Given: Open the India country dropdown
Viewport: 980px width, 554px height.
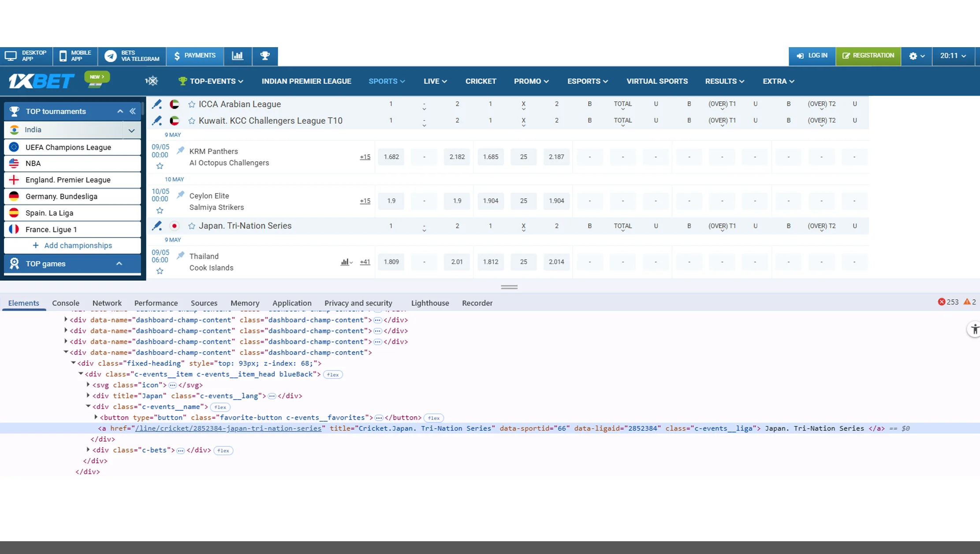Looking at the screenshot, I should tap(131, 130).
